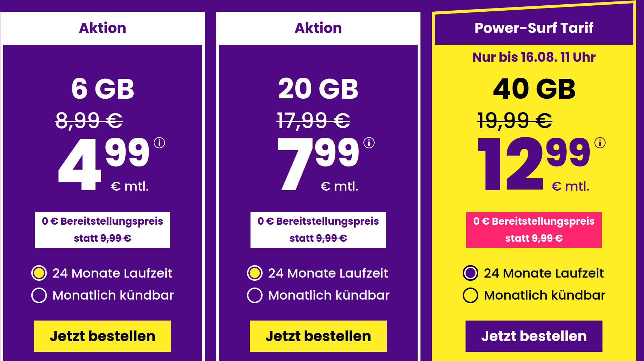The height and width of the screenshot is (361, 644).
Task: Order the 40 GB tariff via Jetzt bestellen
Action: click(534, 335)
